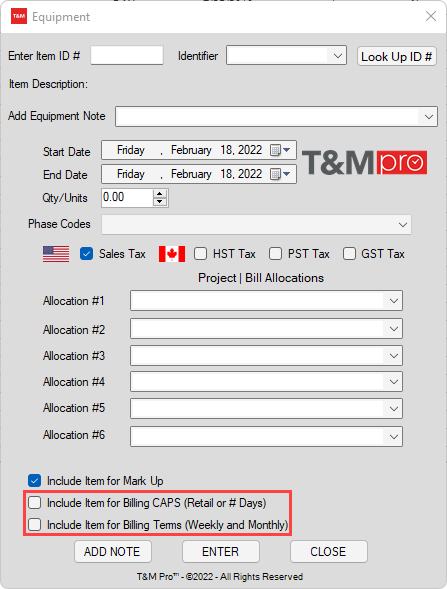Click the Look Up ID # button
This screenshot has width=447, height=589.
click(x=397, y=56)
